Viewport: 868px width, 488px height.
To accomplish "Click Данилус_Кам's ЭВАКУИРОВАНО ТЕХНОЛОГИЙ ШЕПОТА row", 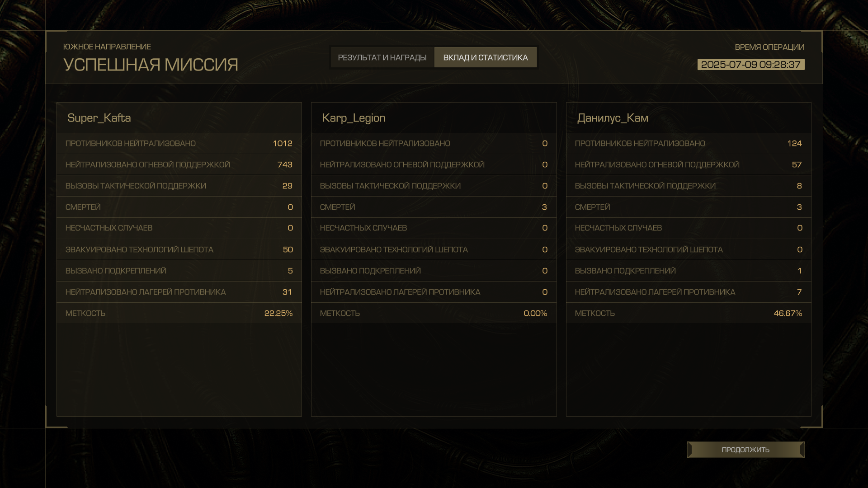I will tap(689, 249).
